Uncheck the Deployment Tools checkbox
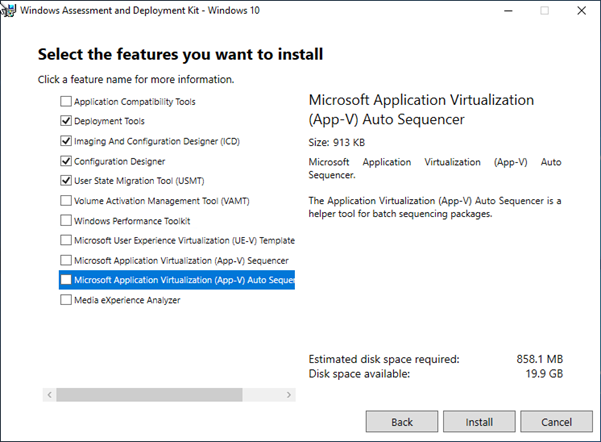Image resolution: width=601 pixels, height=442 pixels. pyautogui.click(x=66, y=121)
